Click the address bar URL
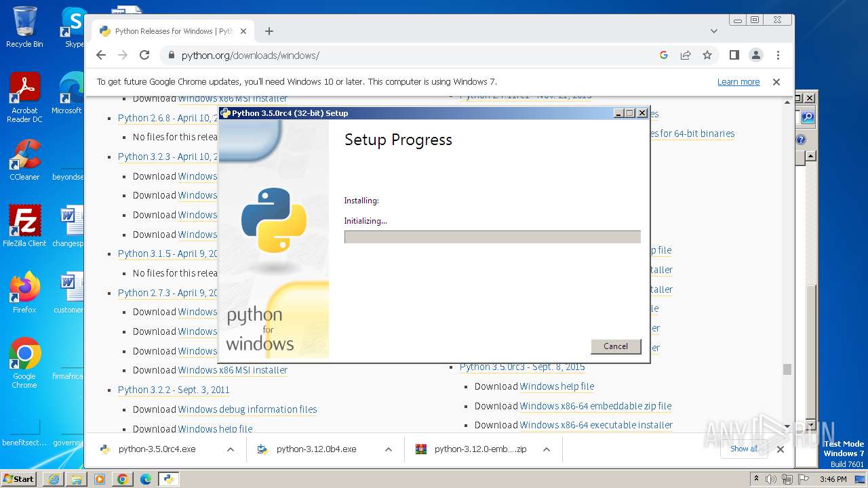Screen dimensions: 868x488 [x=250, y=56]
